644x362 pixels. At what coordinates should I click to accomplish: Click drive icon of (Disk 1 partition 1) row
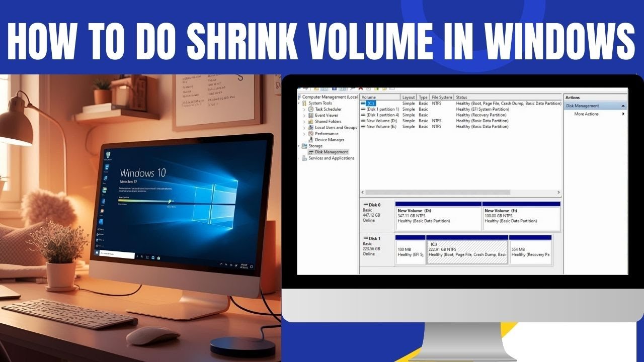pos(364,109)
